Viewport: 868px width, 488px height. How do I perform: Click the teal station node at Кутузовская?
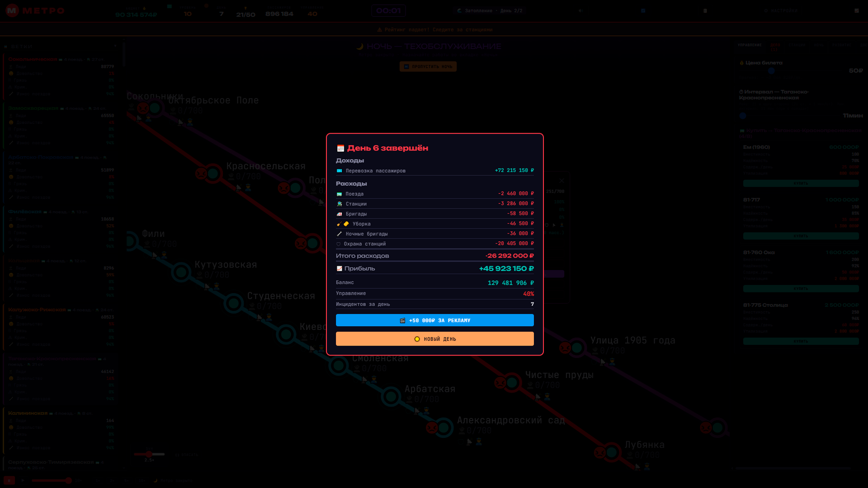[x=181, y=272]
